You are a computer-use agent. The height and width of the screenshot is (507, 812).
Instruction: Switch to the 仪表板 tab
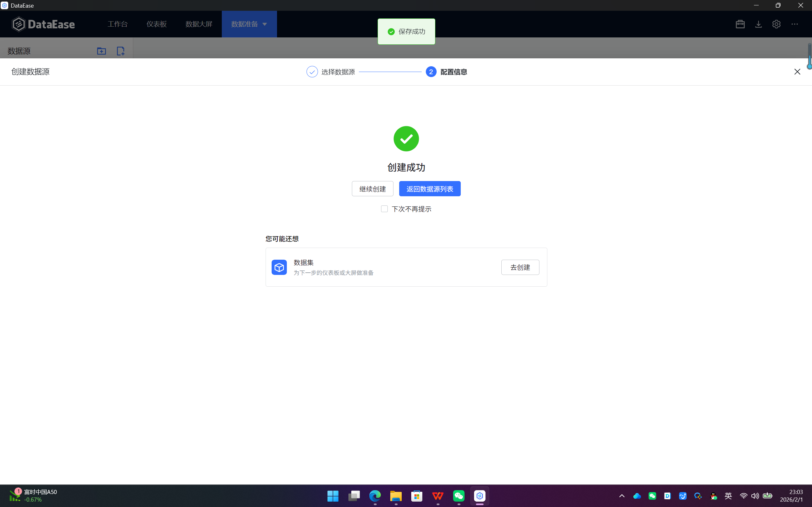click(x=156, y=24)
